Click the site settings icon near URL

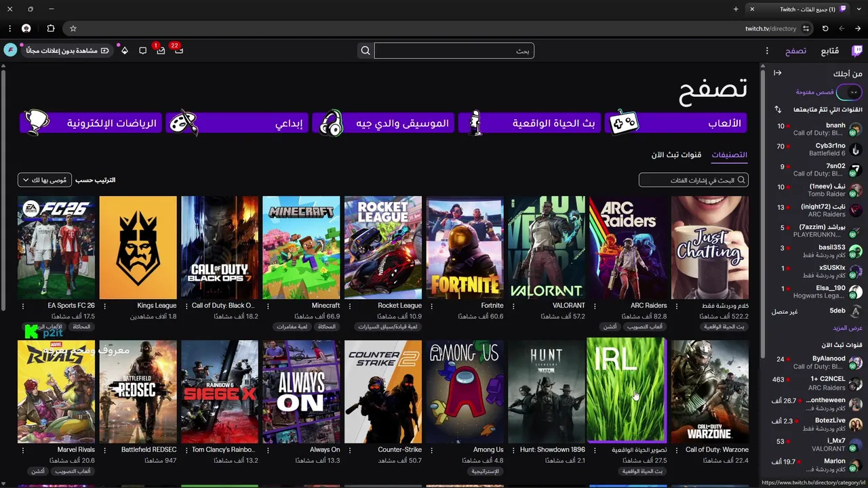point(806,28)
